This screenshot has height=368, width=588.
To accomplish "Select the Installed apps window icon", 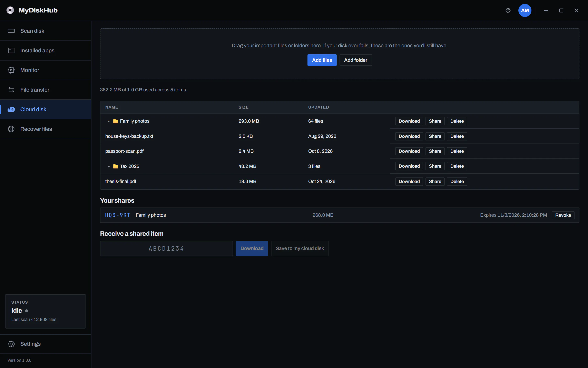I will click(11, 50).
